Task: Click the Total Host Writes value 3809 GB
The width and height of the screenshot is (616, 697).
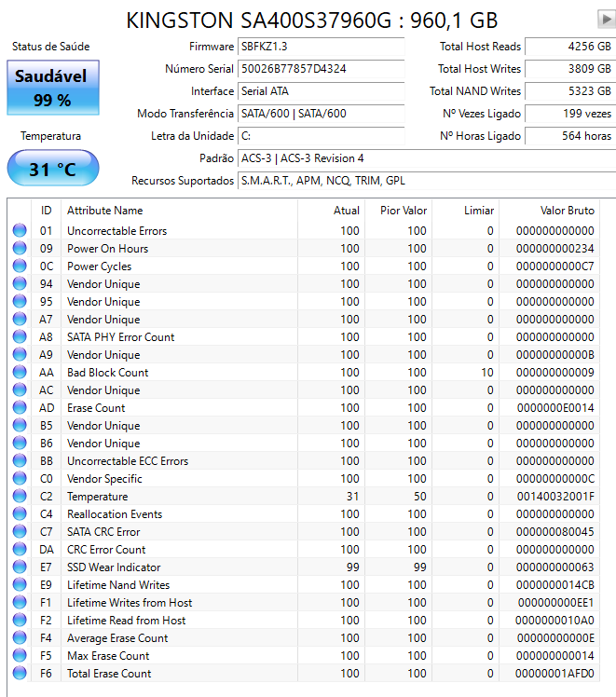Action: (570, 69)
